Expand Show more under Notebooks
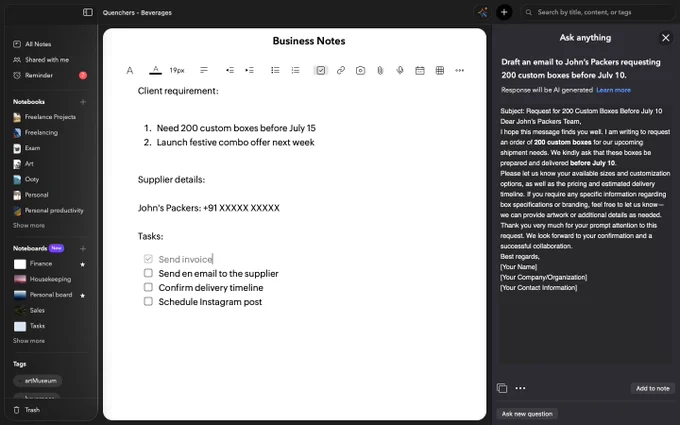 click(29, 226)
